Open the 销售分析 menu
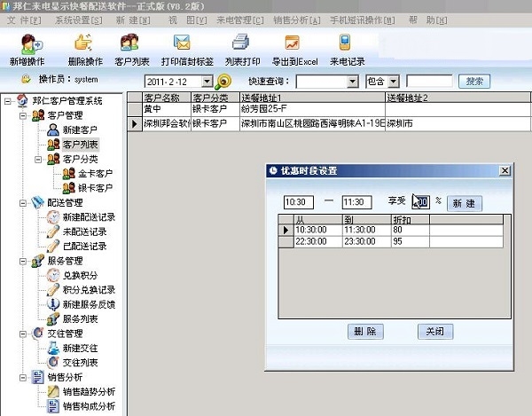Screen dimensions: 532x416 click(297, 20)
